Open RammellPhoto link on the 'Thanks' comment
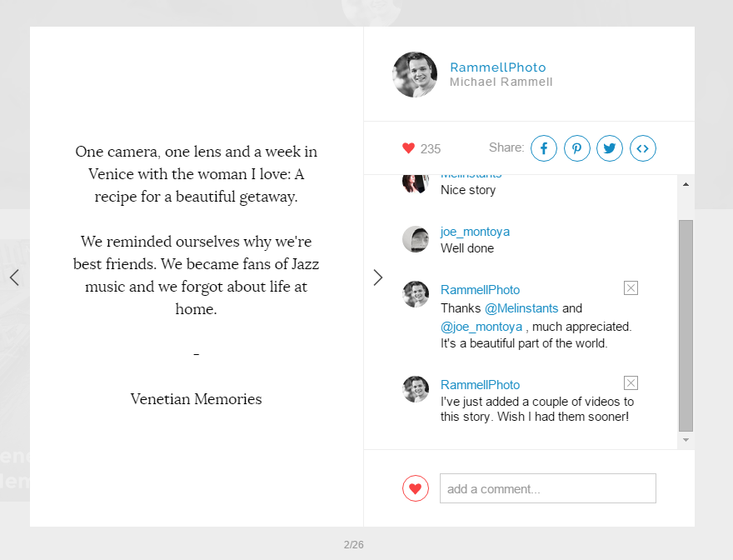 point(480,290)
